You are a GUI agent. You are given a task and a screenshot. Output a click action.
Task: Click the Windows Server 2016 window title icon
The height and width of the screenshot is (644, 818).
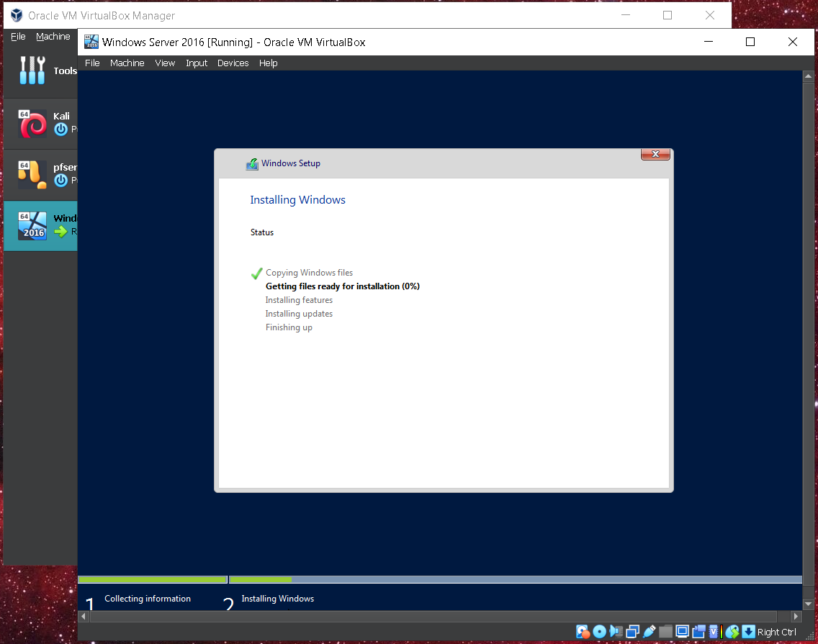(x=91, y=42)
